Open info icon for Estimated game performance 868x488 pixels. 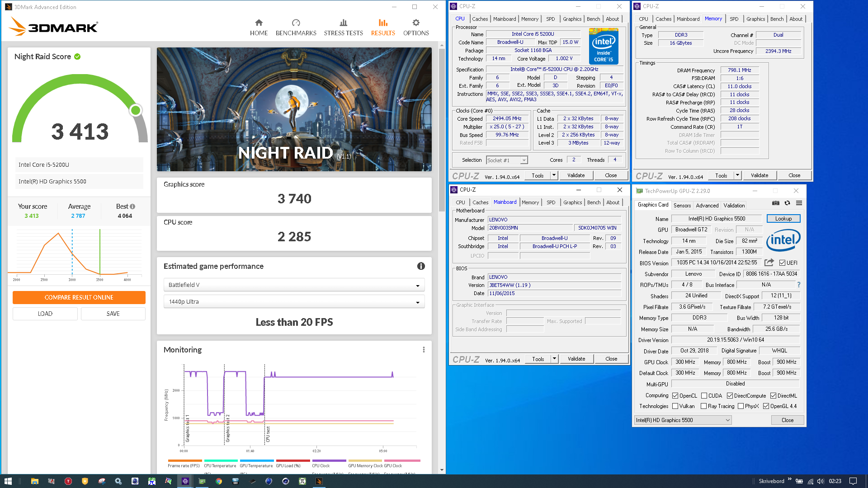[x=421, y=266]
